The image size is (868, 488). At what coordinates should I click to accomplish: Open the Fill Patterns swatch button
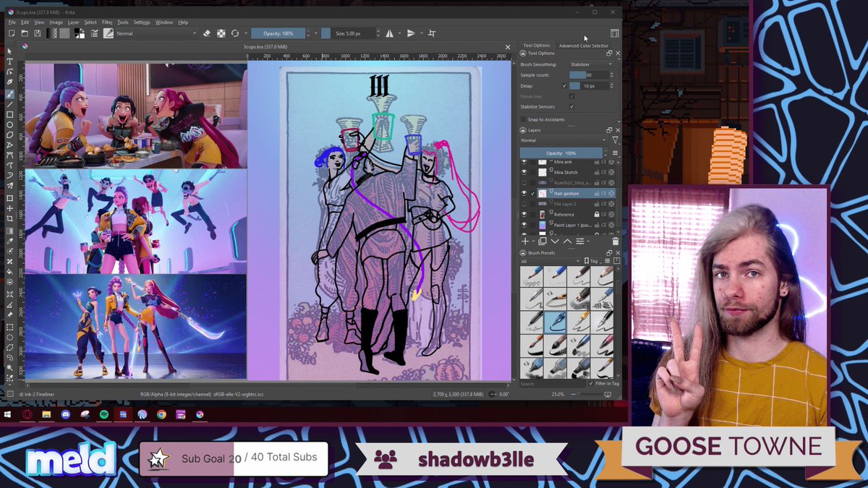click(64, 33)
